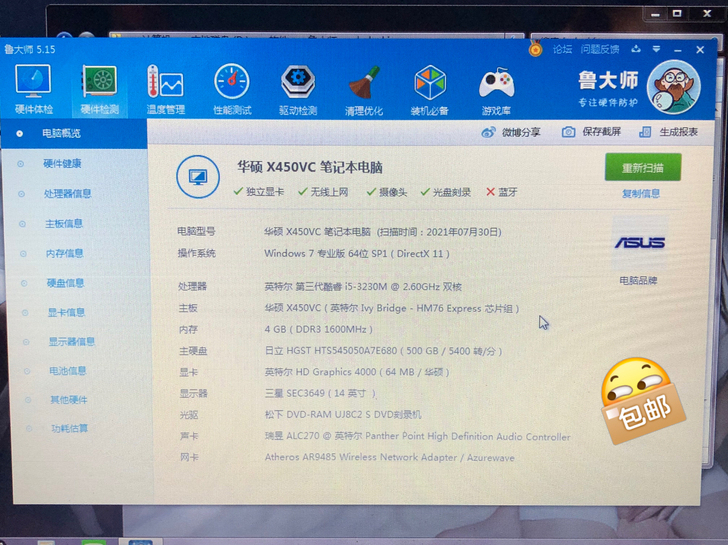Click the 操作系统 Windows 7 专业版 value
Screen dimensions: 728x545
[x=357, y=253]
